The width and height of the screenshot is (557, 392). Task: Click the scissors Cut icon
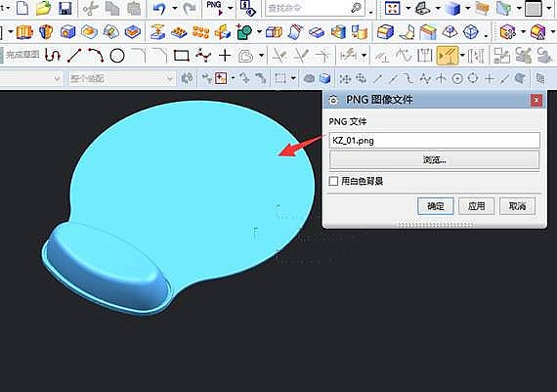90,8
